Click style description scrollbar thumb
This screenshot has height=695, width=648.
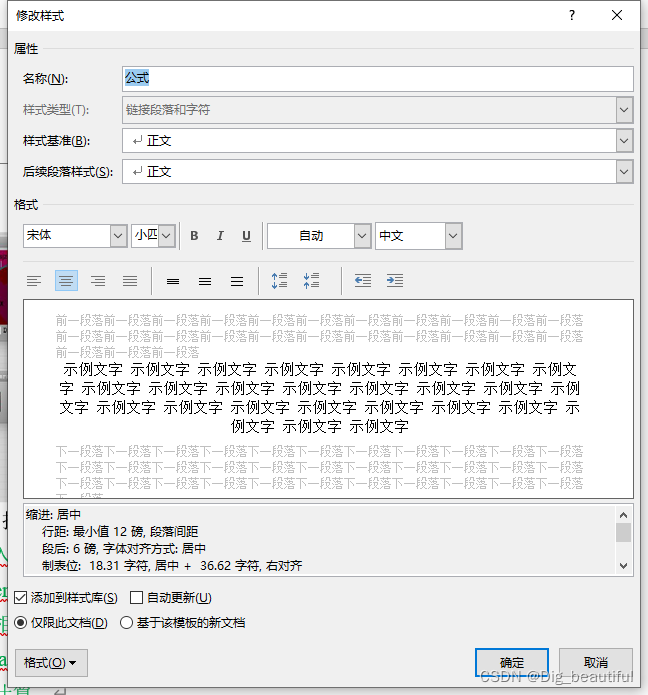pyautogui.click(x=624, y=533)
